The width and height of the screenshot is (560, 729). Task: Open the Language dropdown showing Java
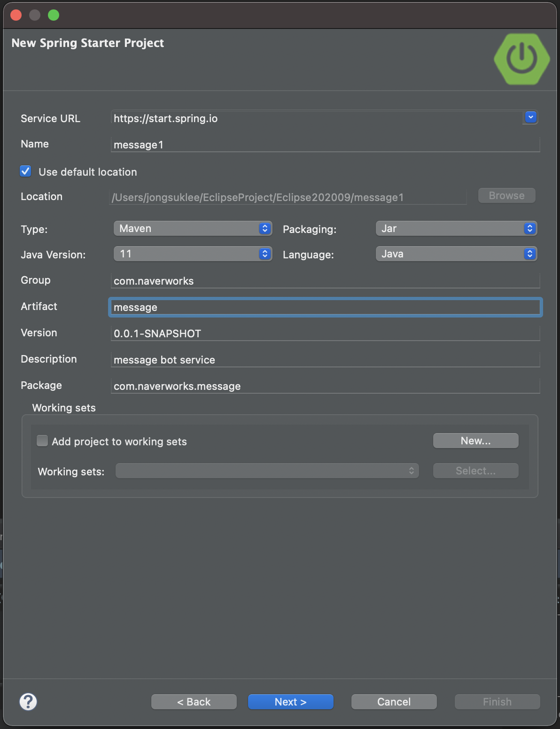(456, 254)
